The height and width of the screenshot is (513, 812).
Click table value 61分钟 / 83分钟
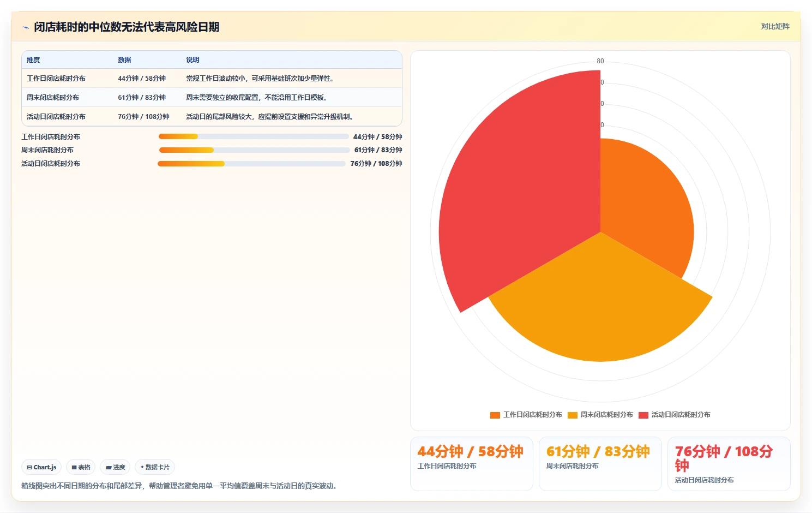pos(142,98)
